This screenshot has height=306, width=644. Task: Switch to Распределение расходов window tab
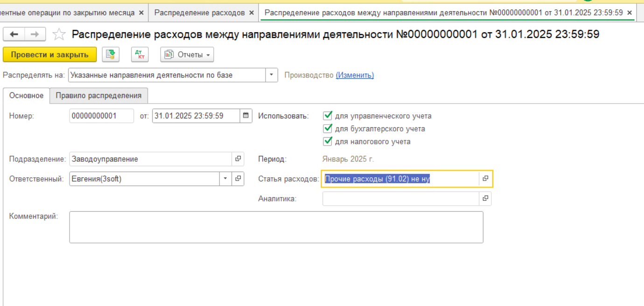pyautogui.click(x=199, y=13)
